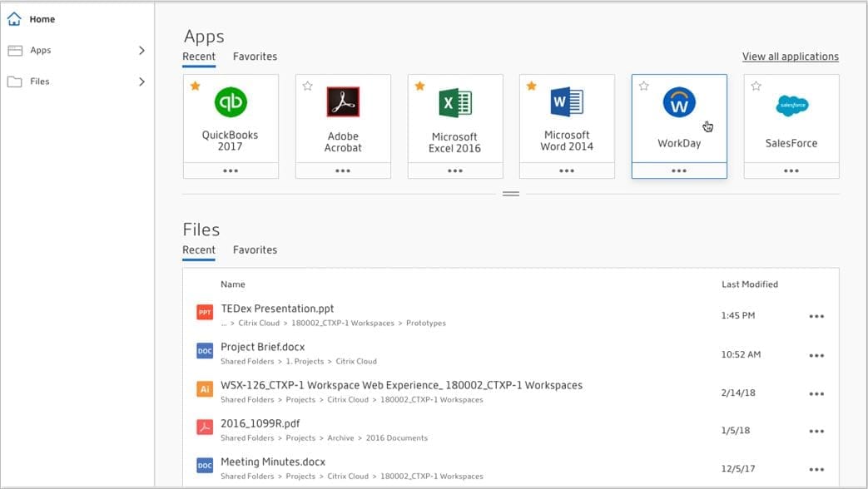Open the QuickBooks 2017 card options menu
The image size is (868, 489).
click(x=231, y=171)
